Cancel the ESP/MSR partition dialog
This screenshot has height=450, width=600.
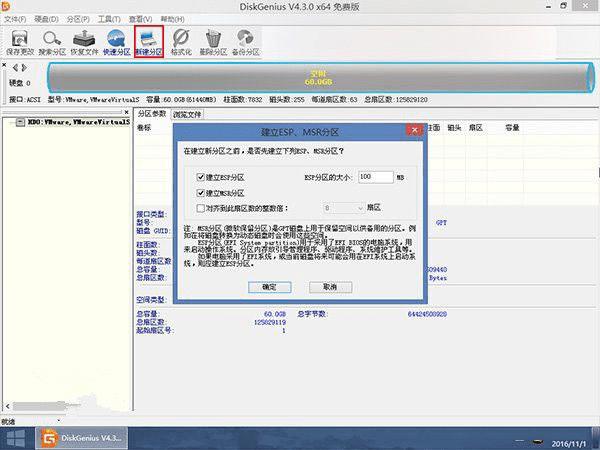(x=330, y=287)
